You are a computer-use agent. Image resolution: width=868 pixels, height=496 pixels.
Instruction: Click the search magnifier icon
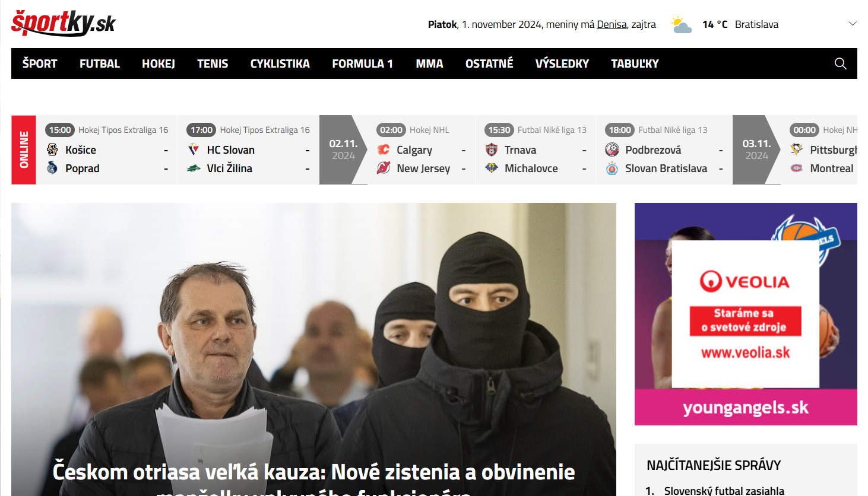click(840, 63)
